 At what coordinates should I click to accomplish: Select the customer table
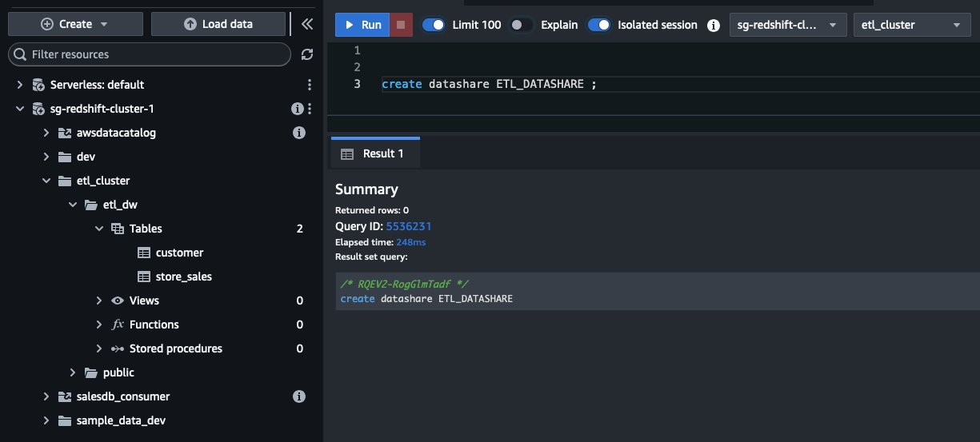(x=180, y=253)
